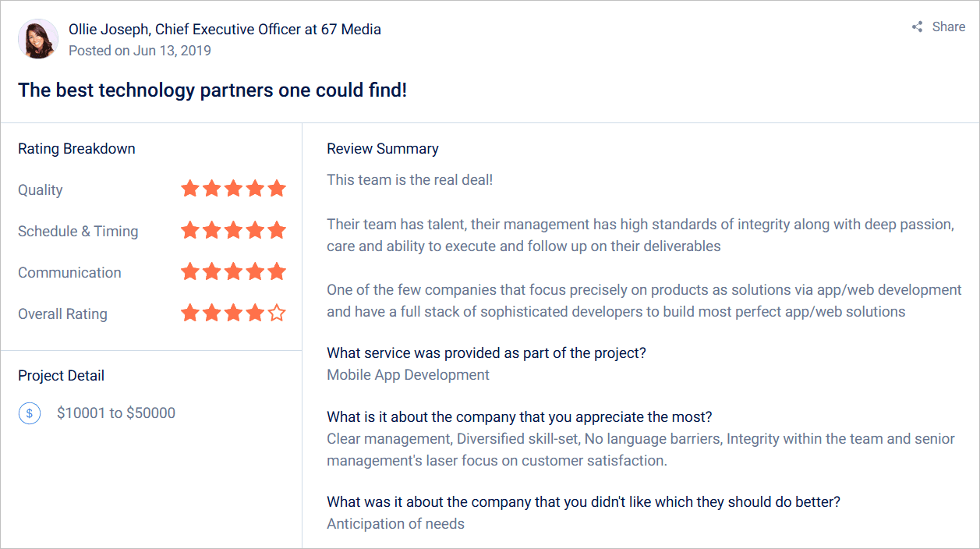980x549 pixels.
Task: Click the empty fifth Overall Rating star
Action: pos(277,313)
